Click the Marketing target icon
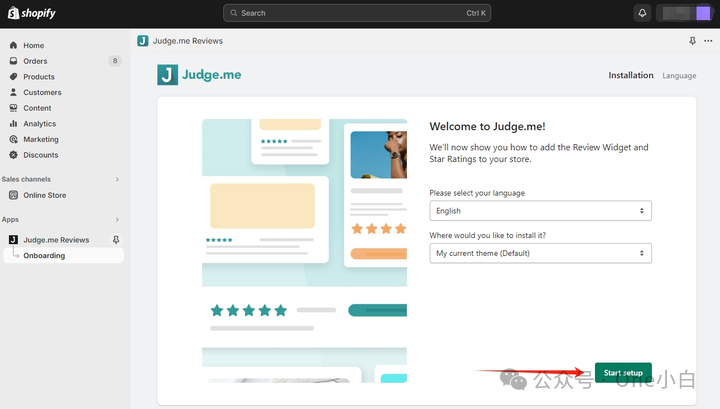Viewport: 720px width, 409px height. 13,139
